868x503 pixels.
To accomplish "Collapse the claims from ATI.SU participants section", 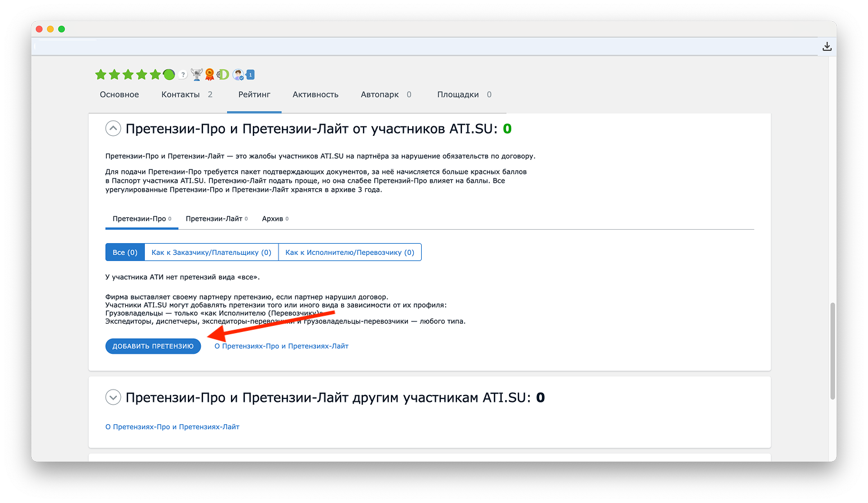I will point(113,129).
